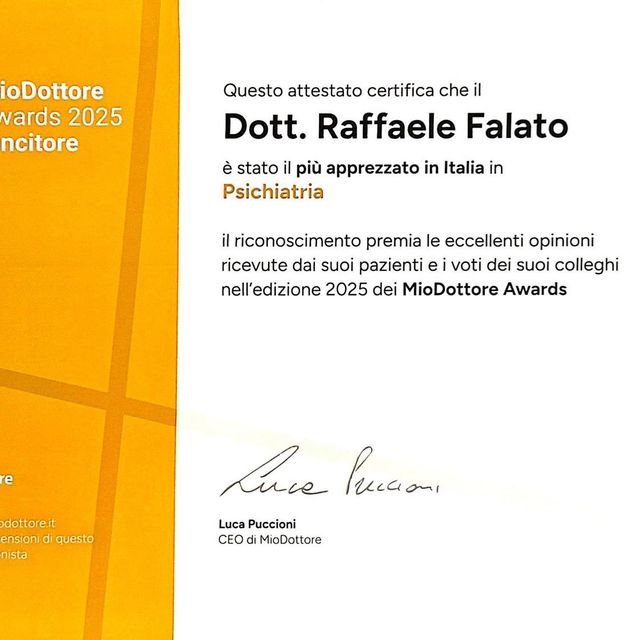The height and width of the screenshot is (640, 640).
Task: Click the 'CEO di MioDottore' caption
Action: pos(270,540)
